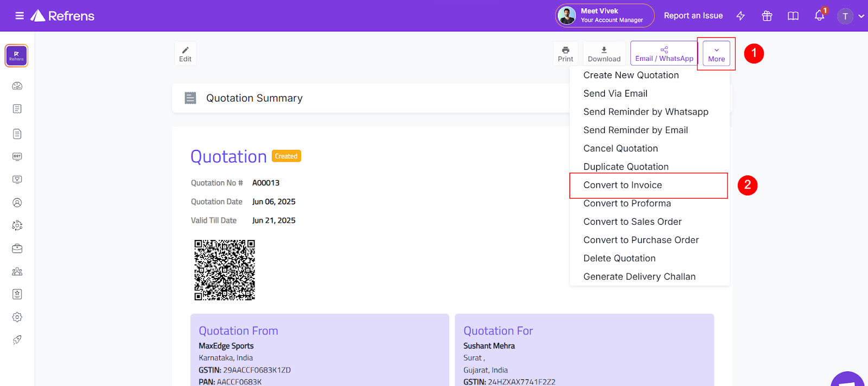Open the GST icon in sidebar
This screenshot has width=868, height=386.
[x=17, y=156]
